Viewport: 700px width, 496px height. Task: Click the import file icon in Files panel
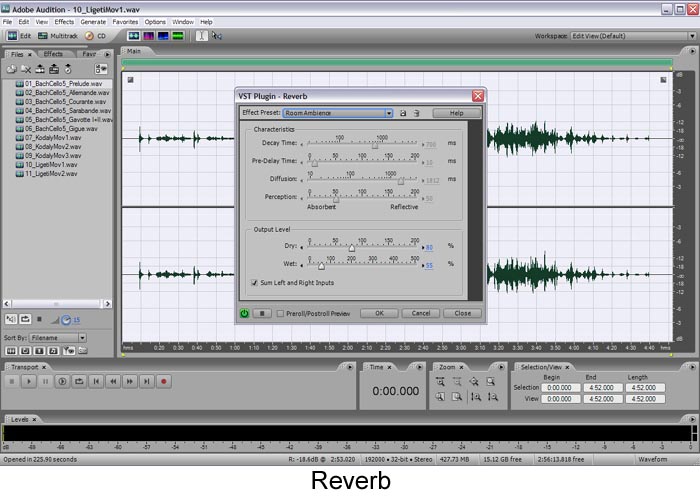pyautogui.click(x=12, y=69)
